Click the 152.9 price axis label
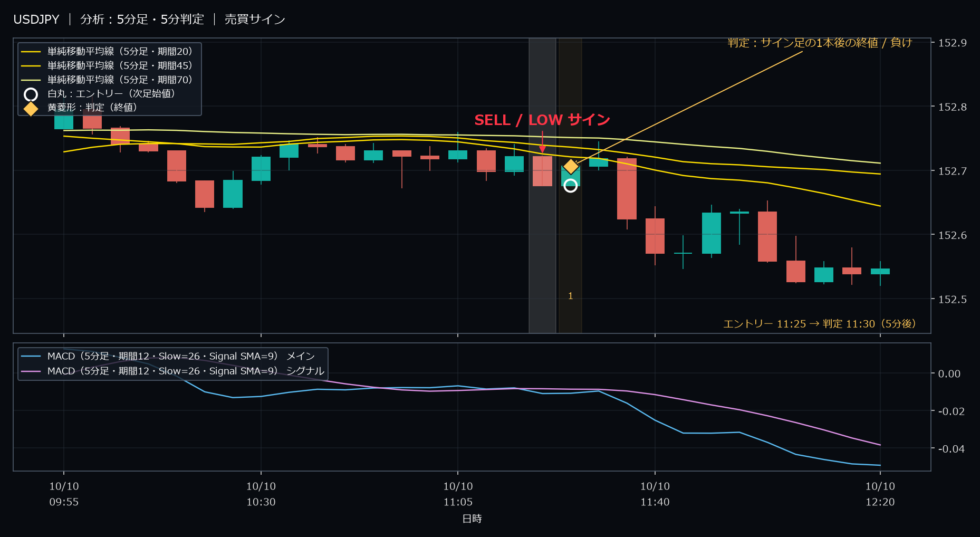Viewport: 980px width, 537px height. click(953, 43)
